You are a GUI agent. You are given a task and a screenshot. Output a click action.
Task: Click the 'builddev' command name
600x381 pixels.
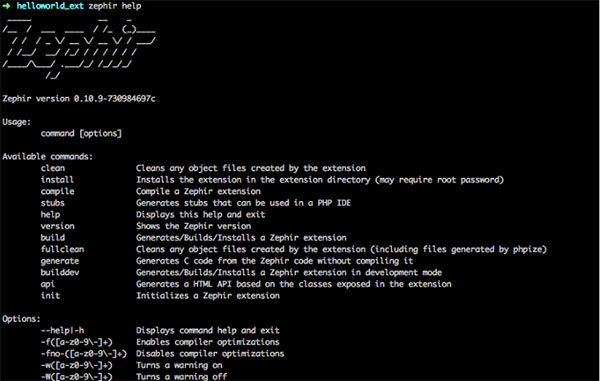[60, 272]
